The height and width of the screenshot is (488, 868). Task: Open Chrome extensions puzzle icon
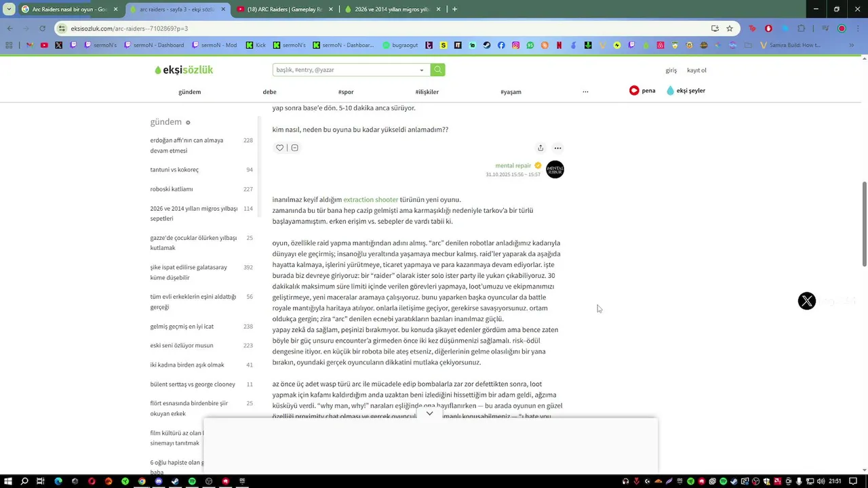802,28
